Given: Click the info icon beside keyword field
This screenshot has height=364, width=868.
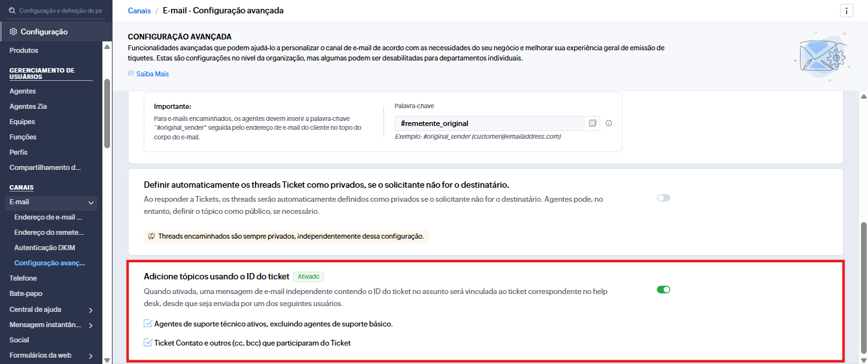Looking at the screenshot, I should coord(609,123).
